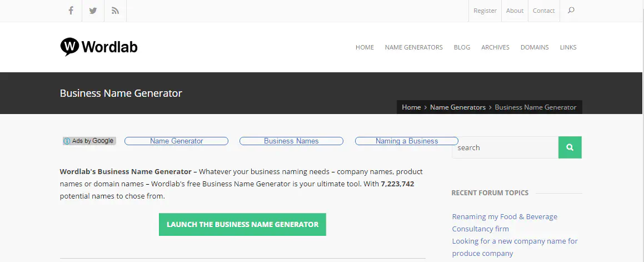Open the Contact link
Image resolution: width=644 pixels, height=262 pixels.
pos(543,11)
